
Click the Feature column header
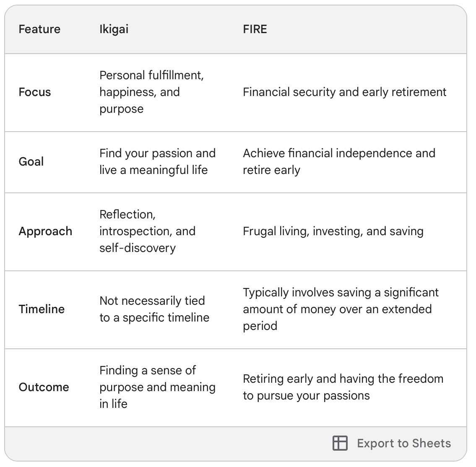[39, 29]
